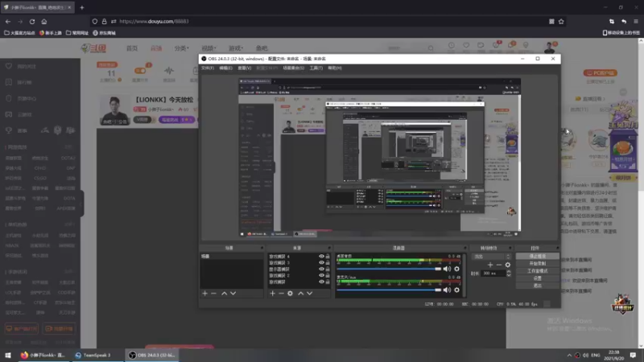Hide the 游戏捕获 2 source
The height and width of the screenshot is (362, 644).
click(321, 275)
